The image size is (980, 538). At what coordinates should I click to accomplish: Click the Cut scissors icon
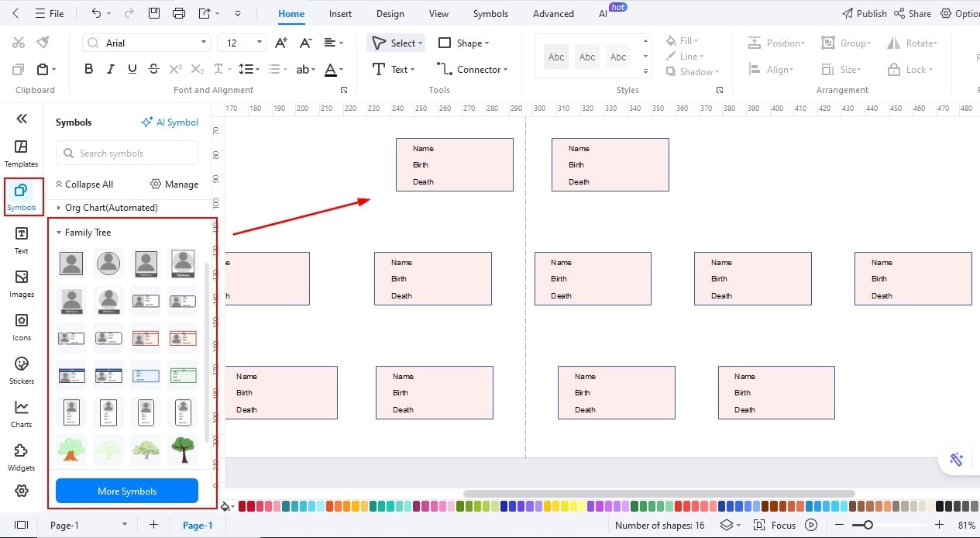point(19,43)
